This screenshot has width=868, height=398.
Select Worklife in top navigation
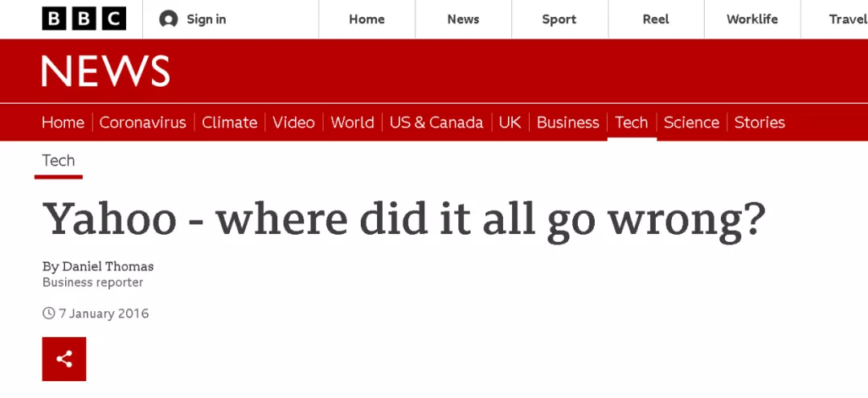pos(751,19)
